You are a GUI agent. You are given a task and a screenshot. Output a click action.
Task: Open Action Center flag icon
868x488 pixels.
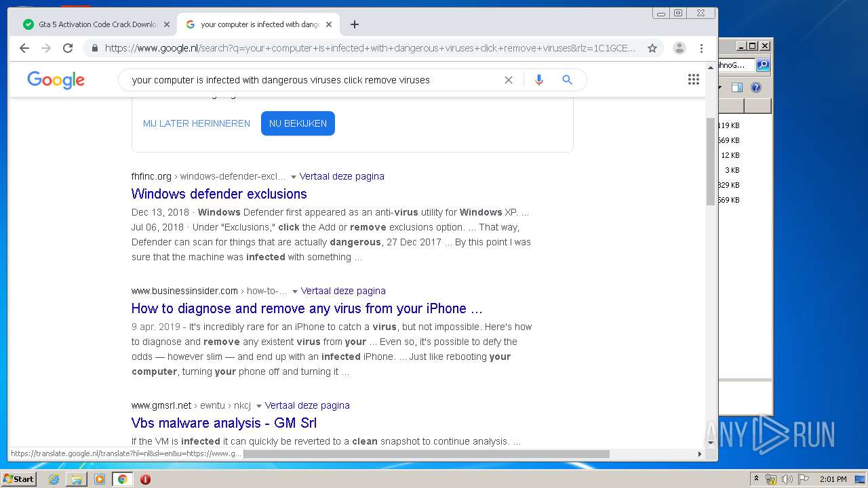pos(803,479)
